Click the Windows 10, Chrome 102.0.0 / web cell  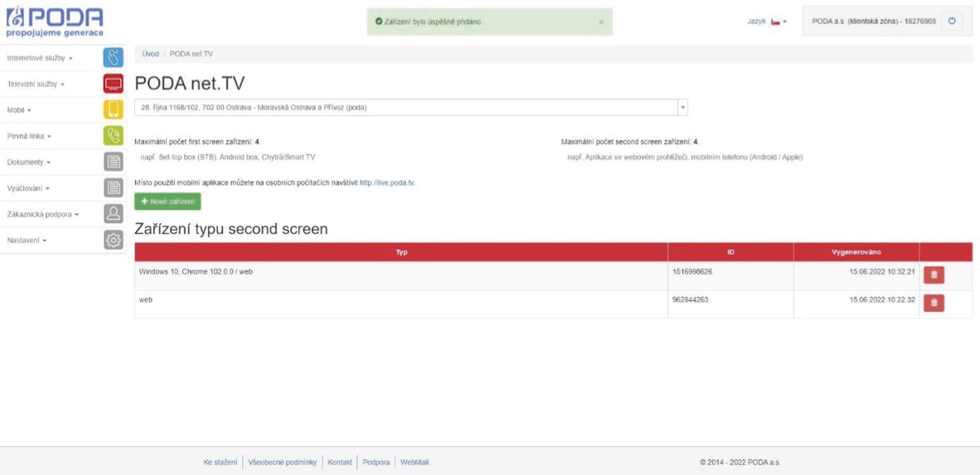tap(401, 275)
